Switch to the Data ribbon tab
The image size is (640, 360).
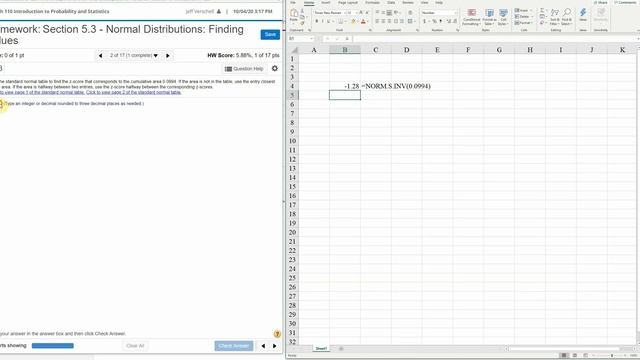391,3
